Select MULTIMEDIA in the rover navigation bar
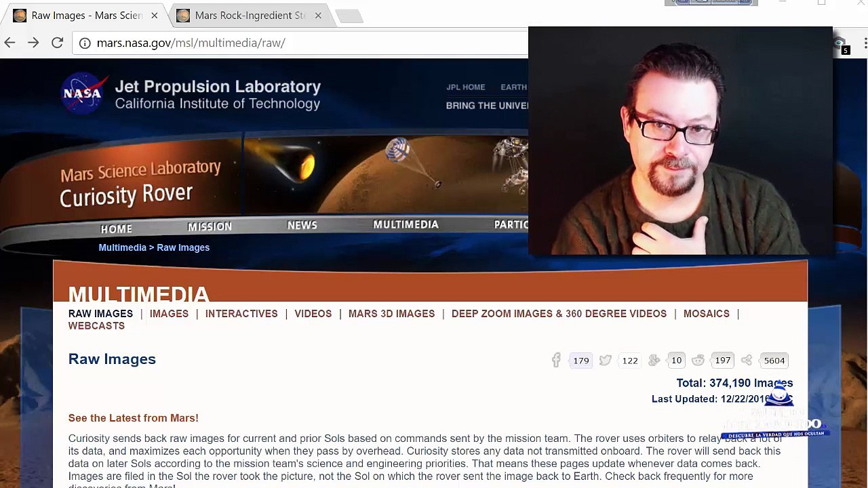The width and height of the screenshot is (868, 488). tap(406, 224)
